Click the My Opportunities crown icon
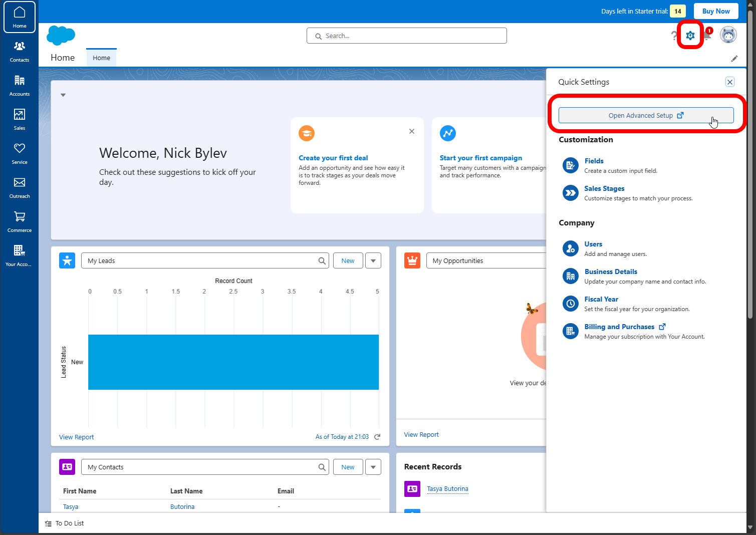Screen dimensions: 756x535 coord(412,260)
